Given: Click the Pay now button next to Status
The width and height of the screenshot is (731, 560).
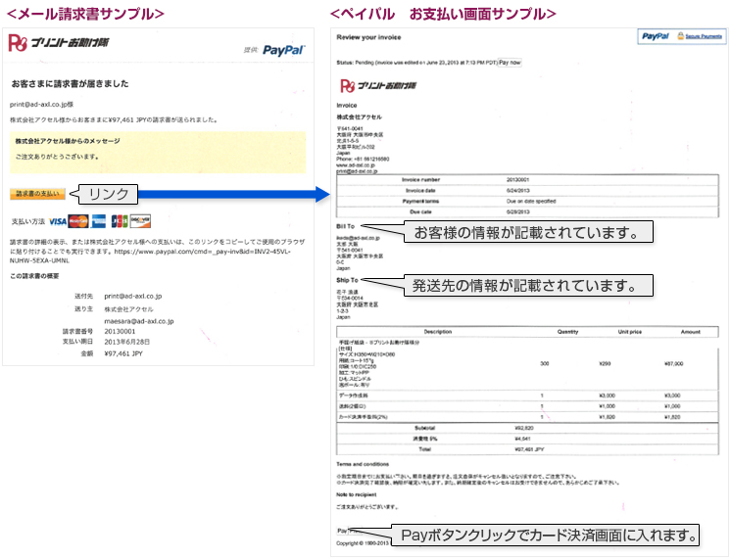Looking at the screenshot, I should 510,63.
